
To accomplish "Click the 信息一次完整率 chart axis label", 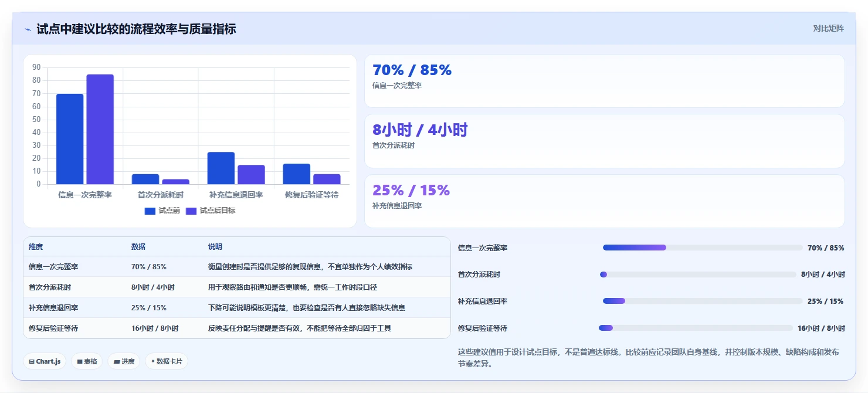I will [85, 195].
